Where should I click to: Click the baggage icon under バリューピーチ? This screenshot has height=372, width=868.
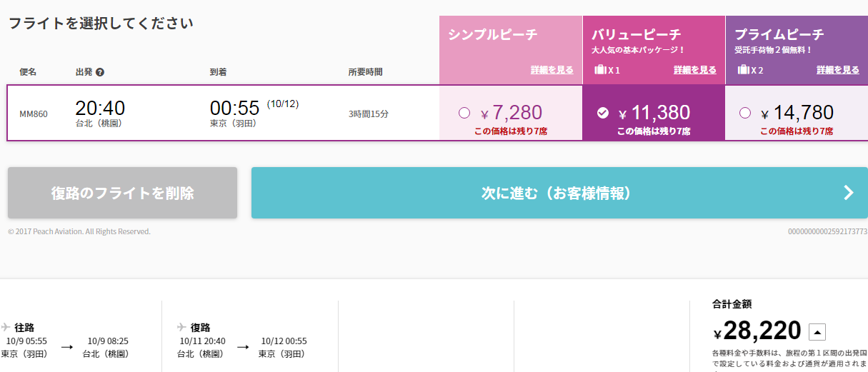pyautogui.click(x=600, y=70)
